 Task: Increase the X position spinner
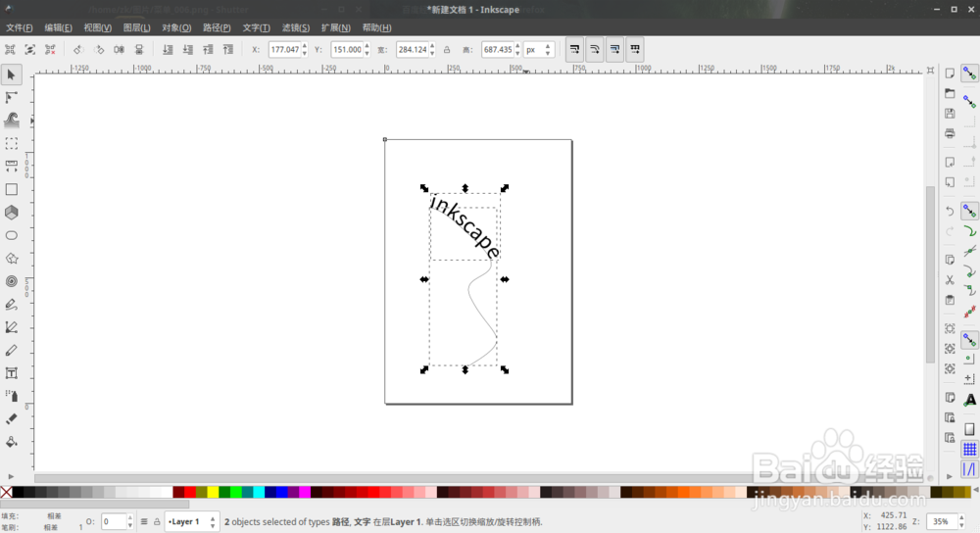click(x=305, y=46)
